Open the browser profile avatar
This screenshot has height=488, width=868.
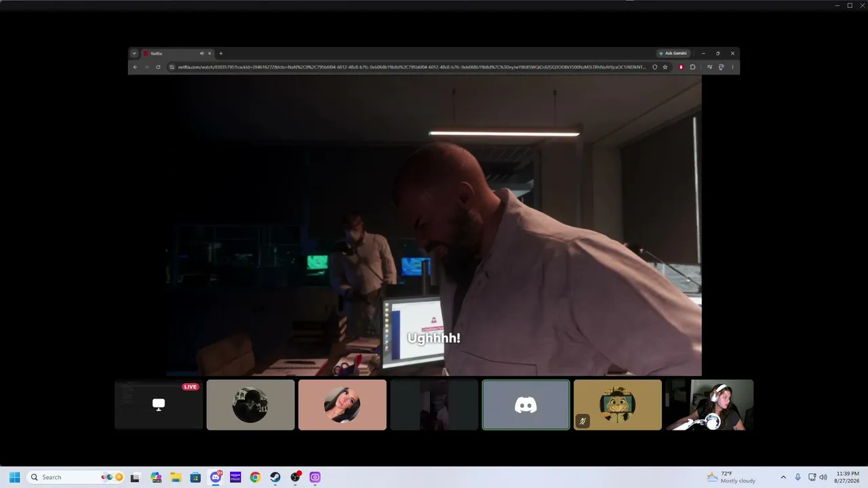coord(721,67)
